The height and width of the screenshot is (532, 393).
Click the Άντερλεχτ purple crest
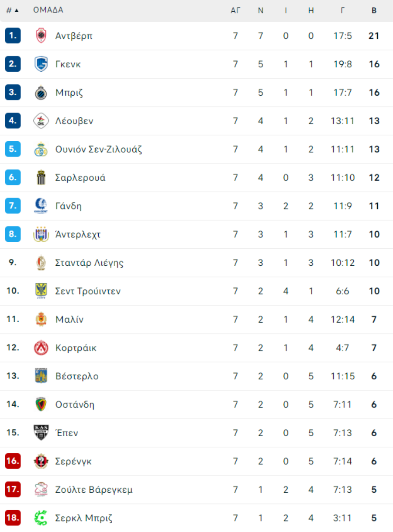tap(41, 235)
